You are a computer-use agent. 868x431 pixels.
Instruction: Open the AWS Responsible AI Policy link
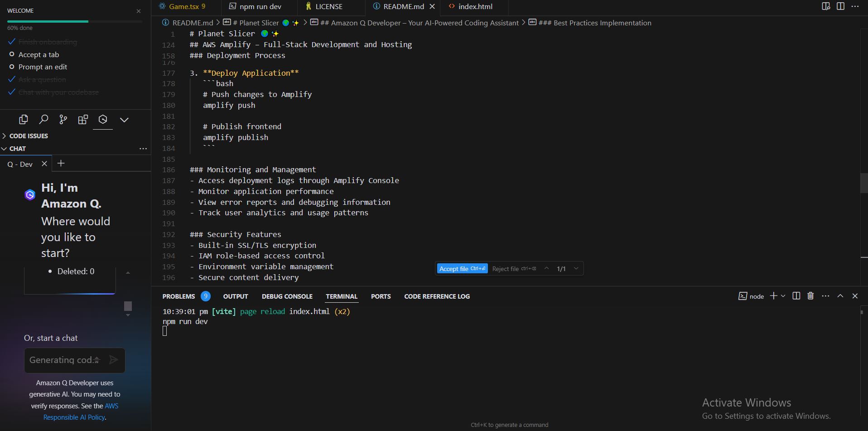(x=81, y=412)
